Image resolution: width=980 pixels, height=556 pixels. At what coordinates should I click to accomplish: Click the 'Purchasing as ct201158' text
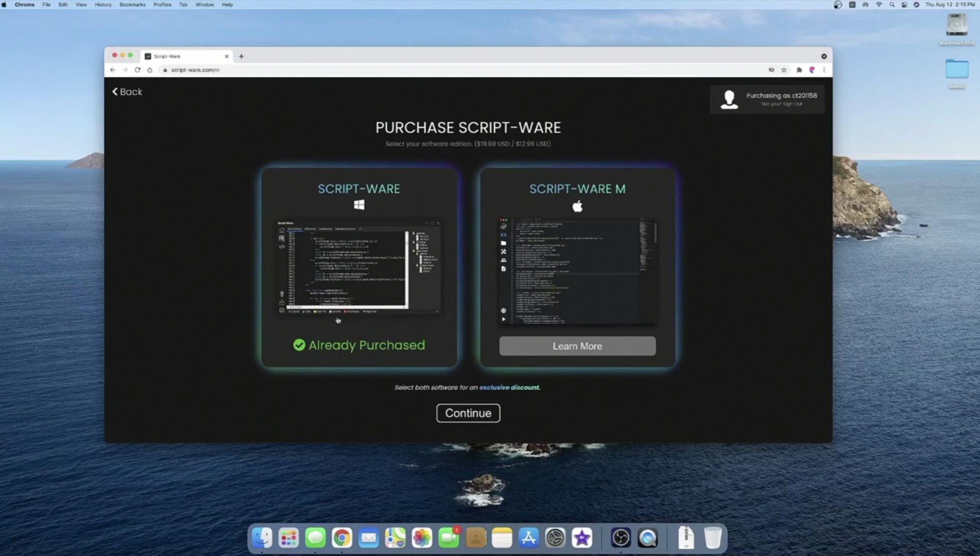pyautogui.click(x=781, y=95)
